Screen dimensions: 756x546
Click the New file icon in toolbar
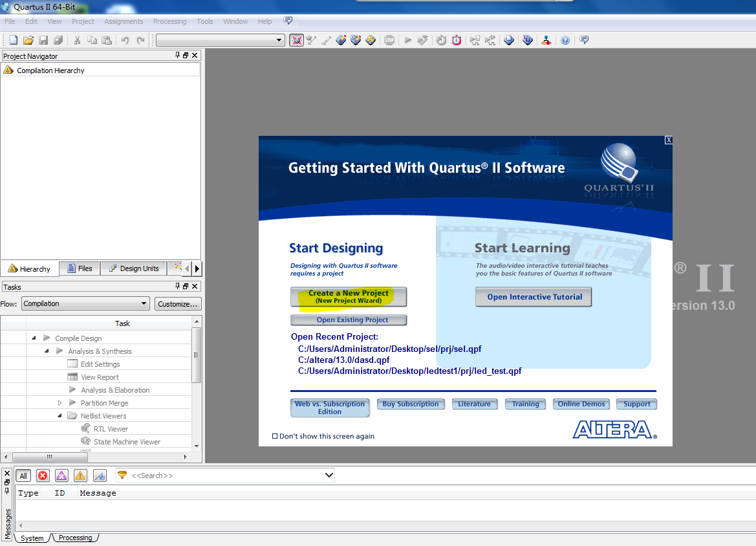[x=14, y=40]
